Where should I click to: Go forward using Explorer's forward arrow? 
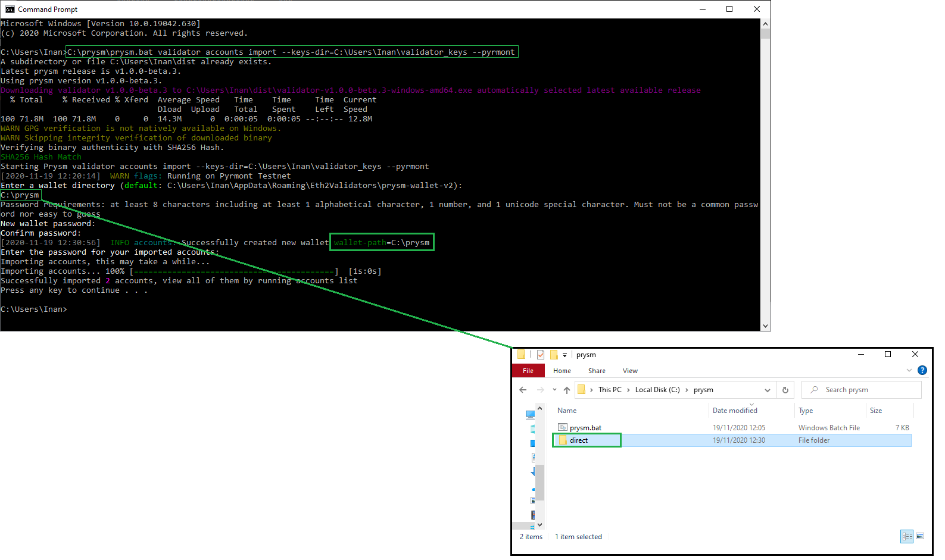pyautogui.click(x=541, y=390)
